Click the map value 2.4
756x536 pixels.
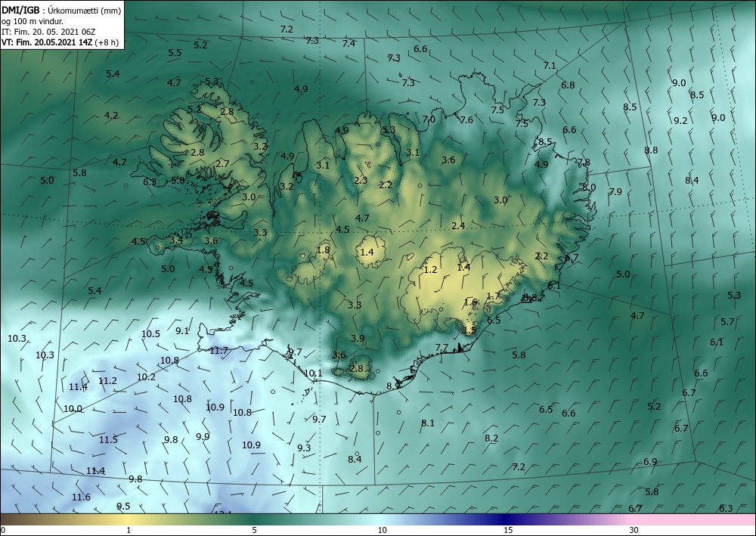click(x=458, y=225)
